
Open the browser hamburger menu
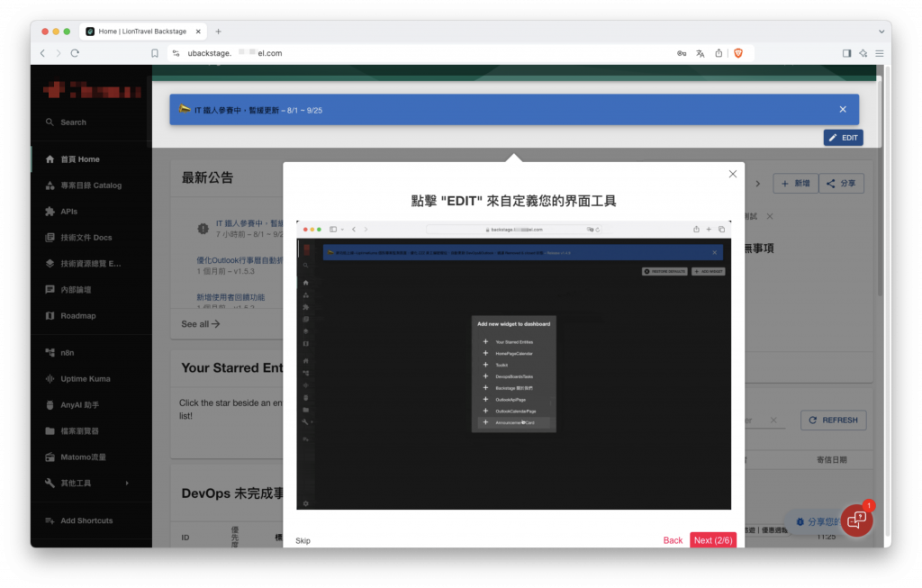[x=880, y=53]
